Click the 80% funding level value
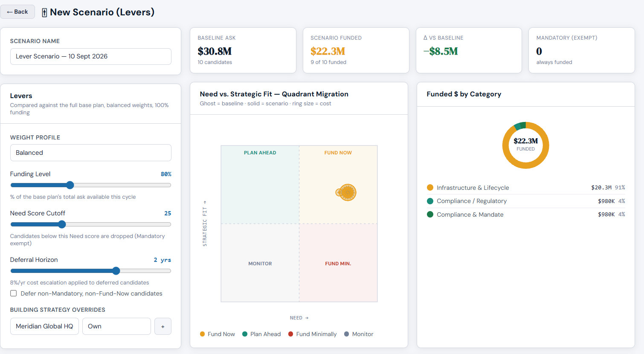Image resolution: width=644 pixels, height=354 pixels. tap(166, 174)
